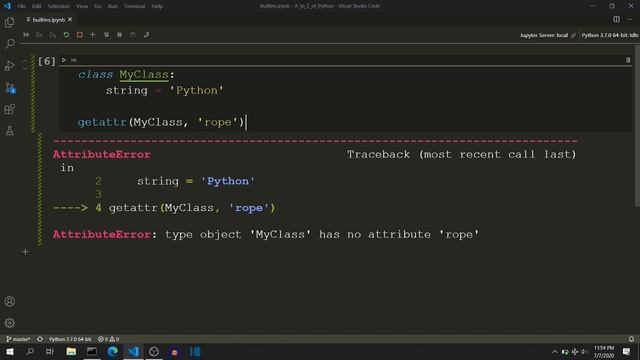Open the File menu
The width and height of the screenshot is (640, 360).
(x=21, y=6)
